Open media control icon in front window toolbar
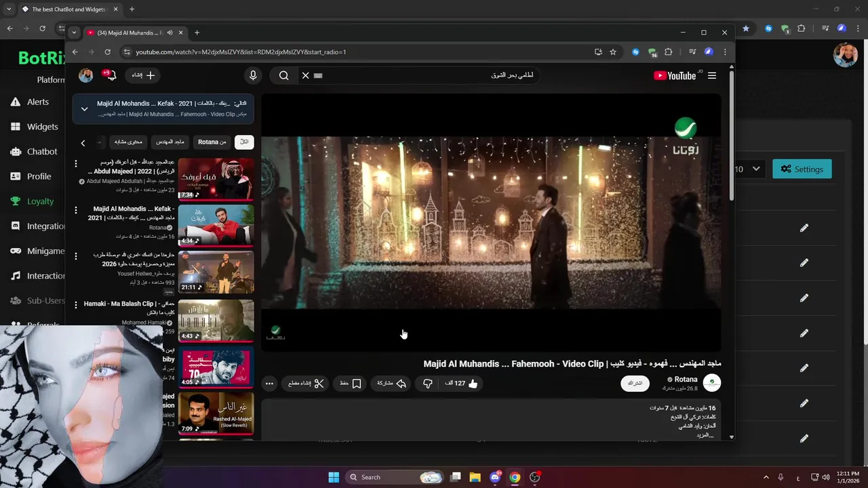The image size is (868, 488). [x=692, y=52]
